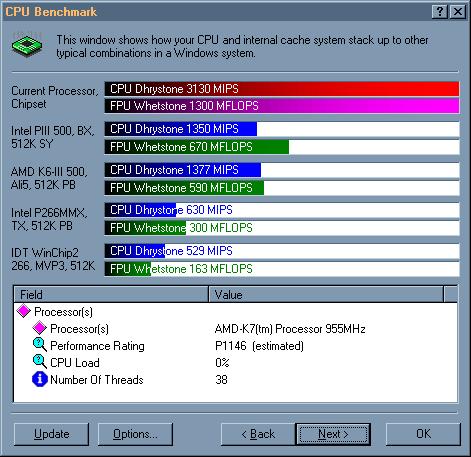Select the Number Of Threads row
This screenshot has height=457, width=471.
click(x=235, y=380)
